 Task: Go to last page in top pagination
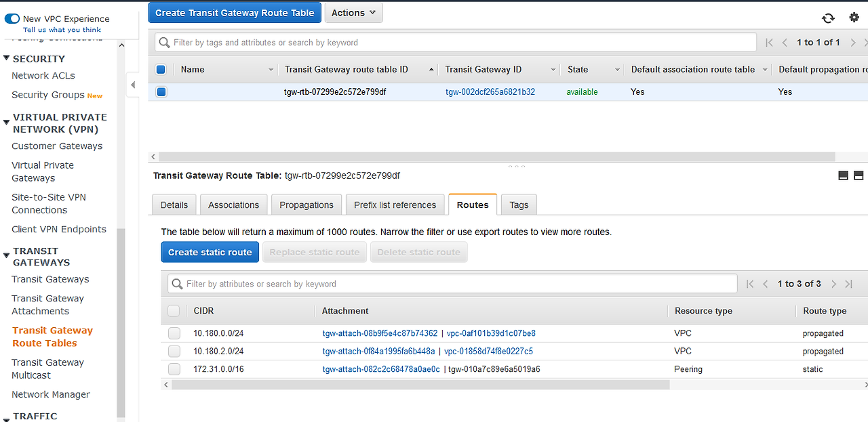point(867,43)
